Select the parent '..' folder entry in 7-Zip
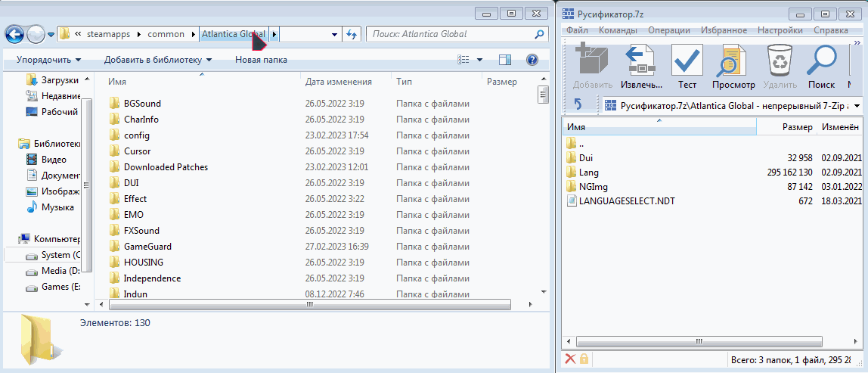The height and width of the screenshot is (373, 868). point(581,144)
